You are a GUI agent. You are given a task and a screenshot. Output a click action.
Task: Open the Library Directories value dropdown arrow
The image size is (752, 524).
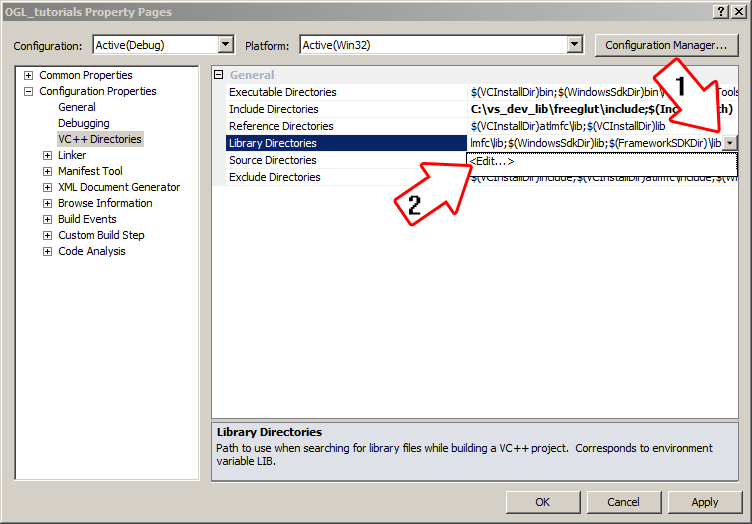tap(730, 143)
